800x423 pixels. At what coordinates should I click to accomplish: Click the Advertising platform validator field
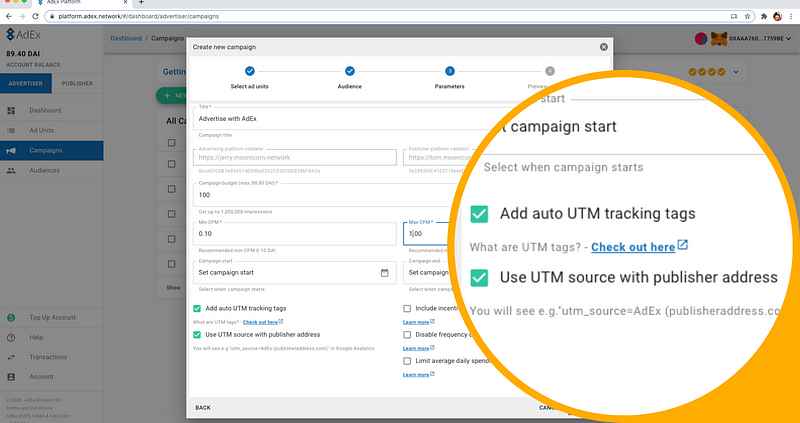pyautogui.click(x=294, y=158)
